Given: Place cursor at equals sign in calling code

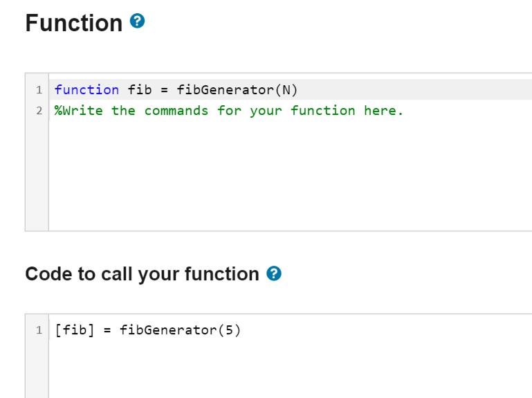Looking at the screenshot, I should (x=107, y=330).
